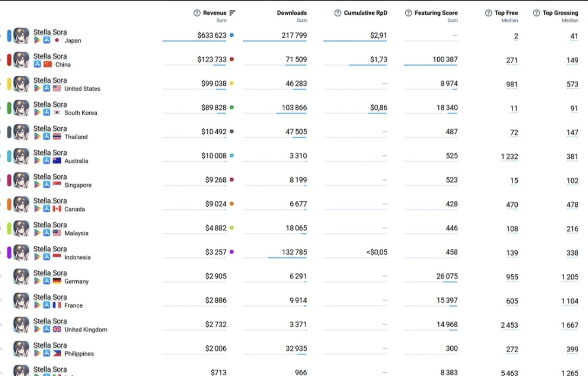Click South Korea downloads value 103 866
588x376 pixels.
tap(294, 108)
